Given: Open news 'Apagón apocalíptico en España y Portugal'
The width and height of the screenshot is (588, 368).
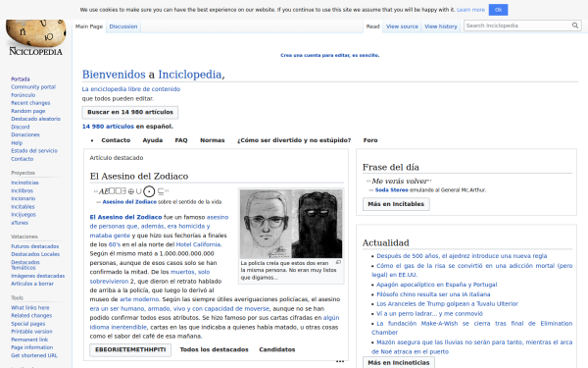Looking at the screenshot, I should pyautogui.click(x=436, y=285).
